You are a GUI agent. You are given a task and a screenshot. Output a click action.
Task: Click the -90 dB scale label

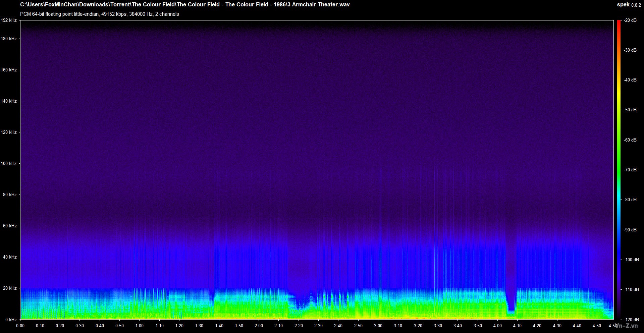click(630, 230)
